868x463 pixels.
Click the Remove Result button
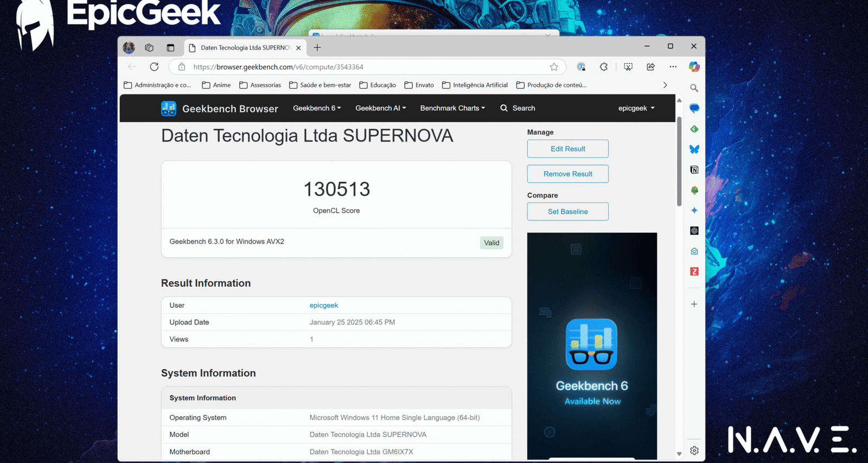[x=567, y=174]
